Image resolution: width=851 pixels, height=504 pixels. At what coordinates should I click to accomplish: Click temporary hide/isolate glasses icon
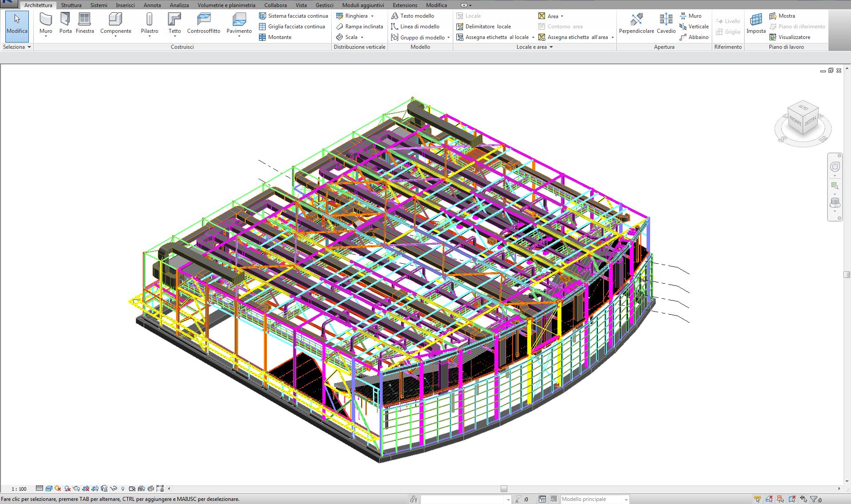tap(114, 488)
